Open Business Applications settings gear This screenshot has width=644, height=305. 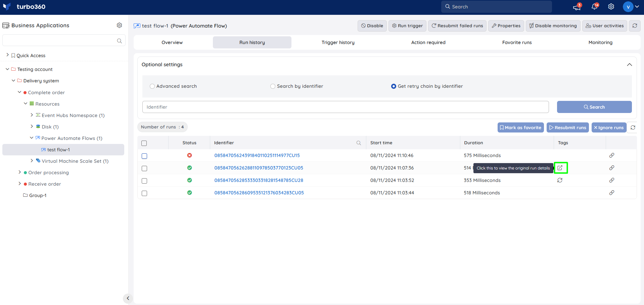(x=119, y=25)
